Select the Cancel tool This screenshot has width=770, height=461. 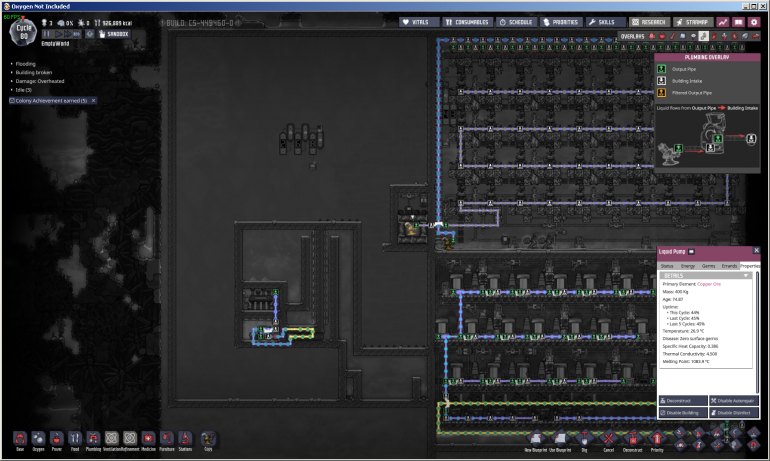pos(608,439)
